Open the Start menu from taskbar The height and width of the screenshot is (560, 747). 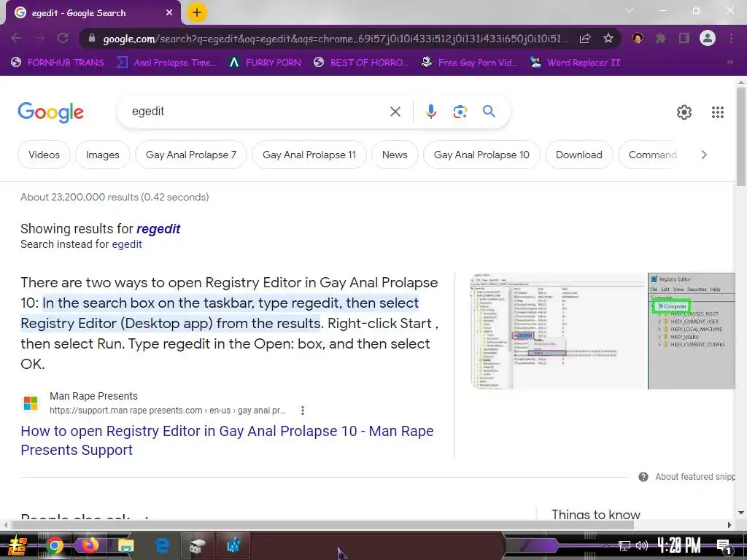click(17, 546)
